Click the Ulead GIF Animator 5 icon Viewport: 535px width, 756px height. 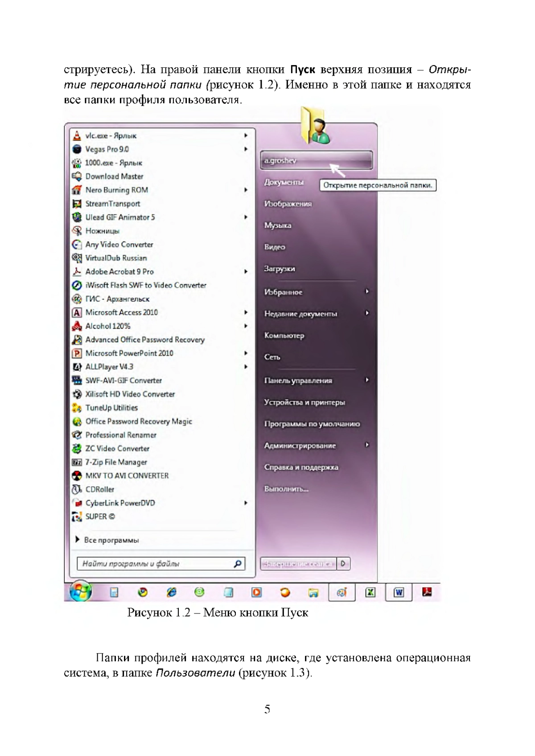[x=77, y=217]
